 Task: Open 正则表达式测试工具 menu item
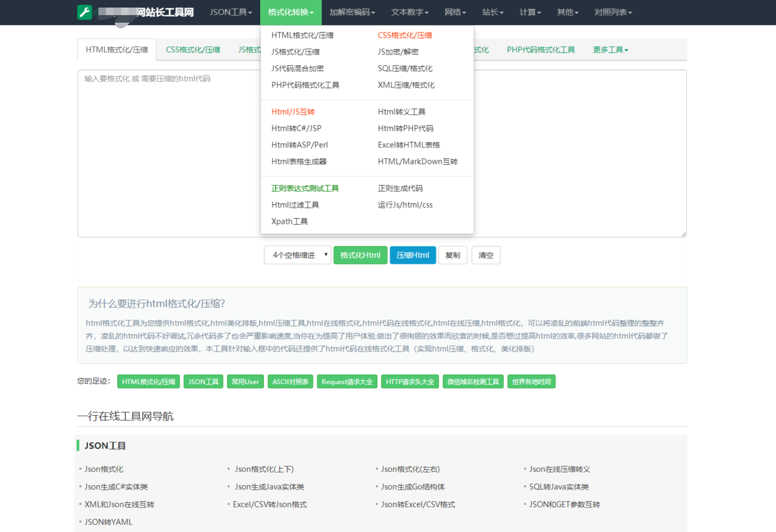pyautogui.click(x=305, y=188)
